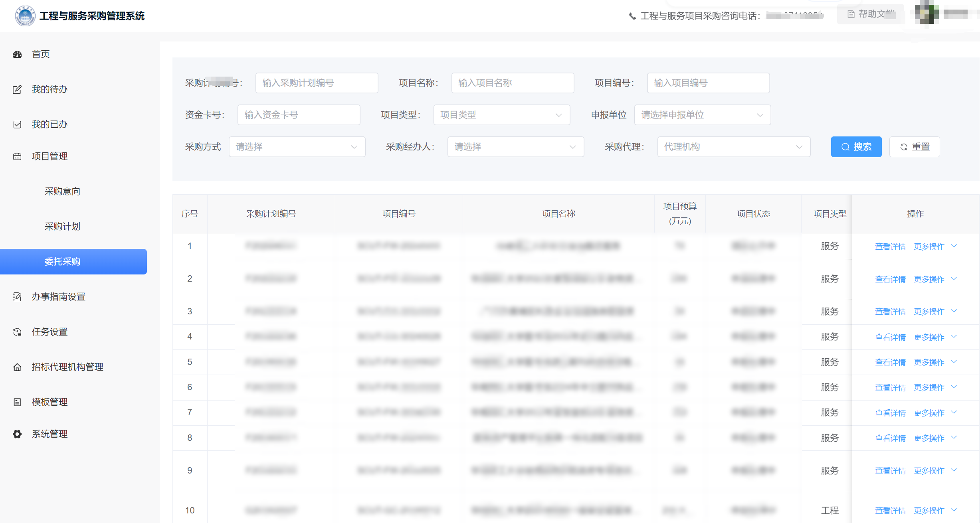The image size is (980, 523).
Task: Click the 搜索 search button
Action: (856, 147)
